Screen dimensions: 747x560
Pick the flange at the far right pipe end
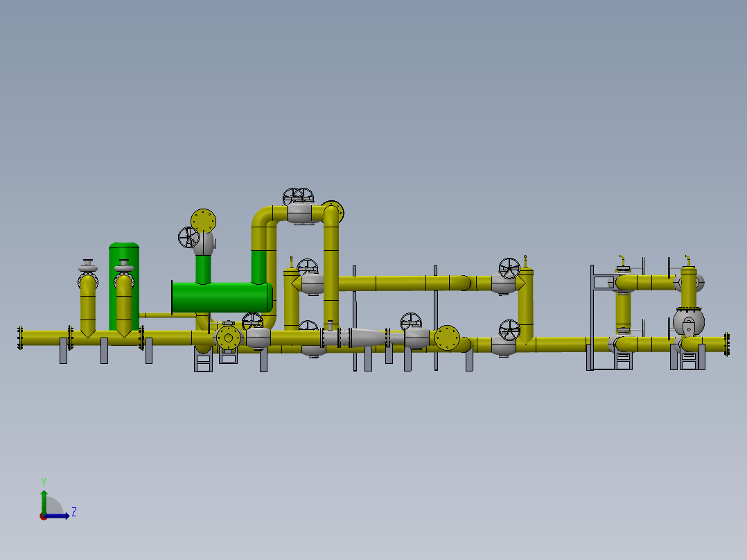tap(726, 344)
